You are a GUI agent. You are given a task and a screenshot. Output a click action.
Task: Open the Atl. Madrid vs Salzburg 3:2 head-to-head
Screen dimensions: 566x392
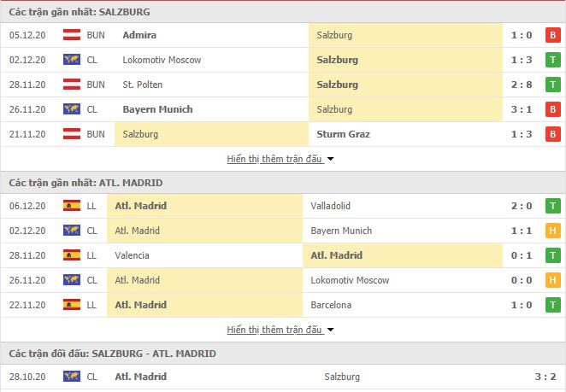(283, 377)
